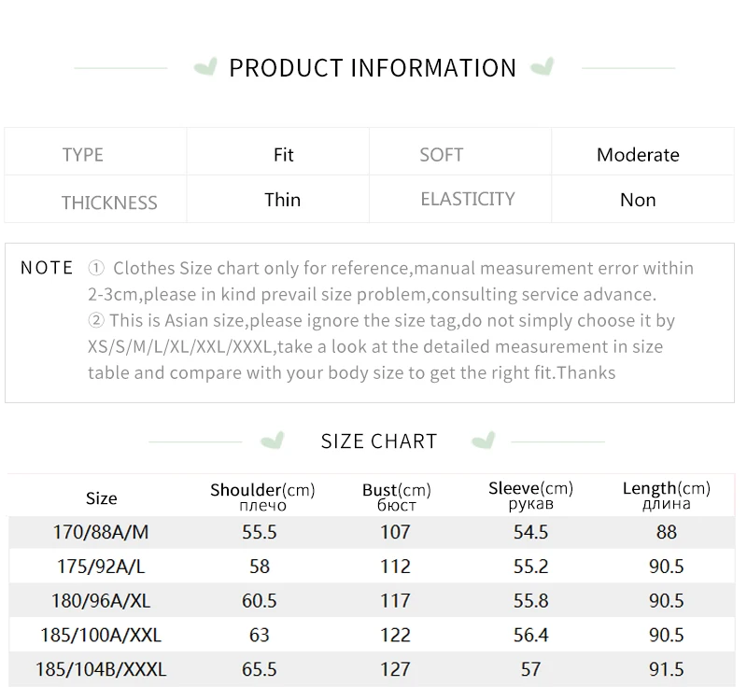
Task: Click the Bust(cm) column header
Action: point(396,497)
